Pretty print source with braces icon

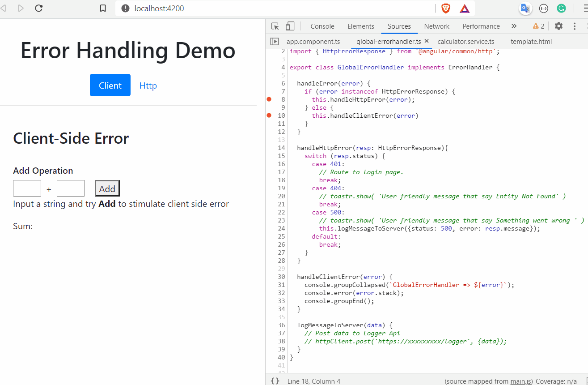(275, 381)
